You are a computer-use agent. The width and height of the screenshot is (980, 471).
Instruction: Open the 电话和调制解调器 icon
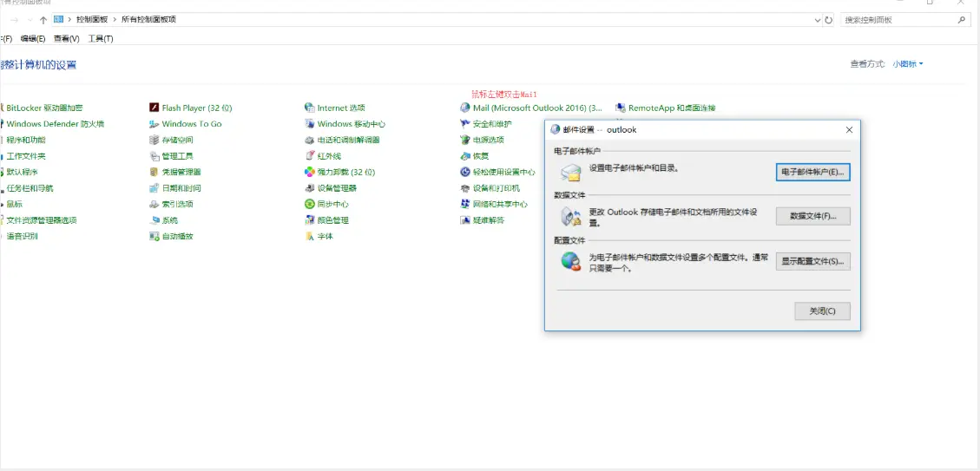click(x=309, y=140)
